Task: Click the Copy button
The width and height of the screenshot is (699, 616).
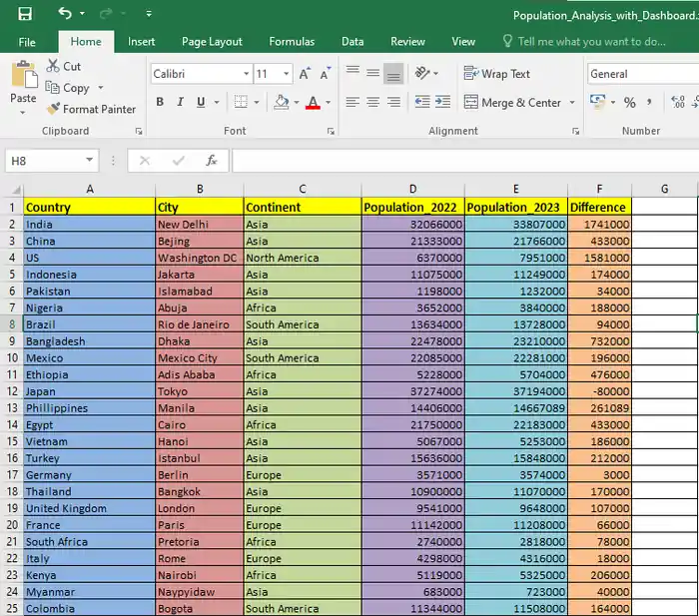Action: pos(68,88)
